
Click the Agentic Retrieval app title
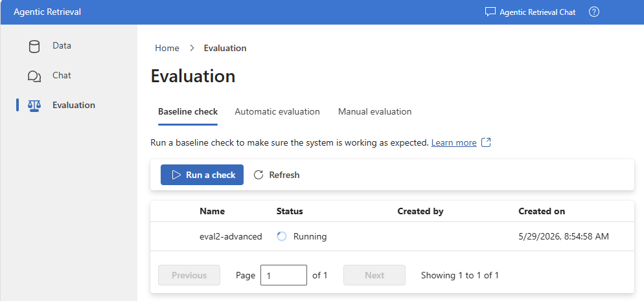47,12
